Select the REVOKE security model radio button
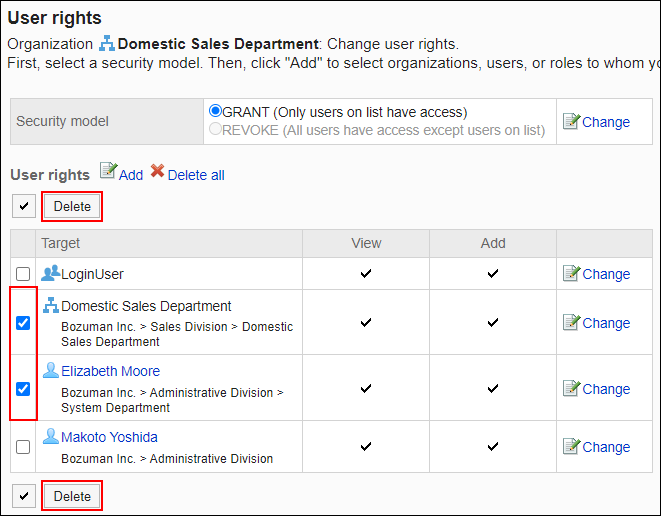This screenshot has height=516, width=661. [x=215, y=129]
